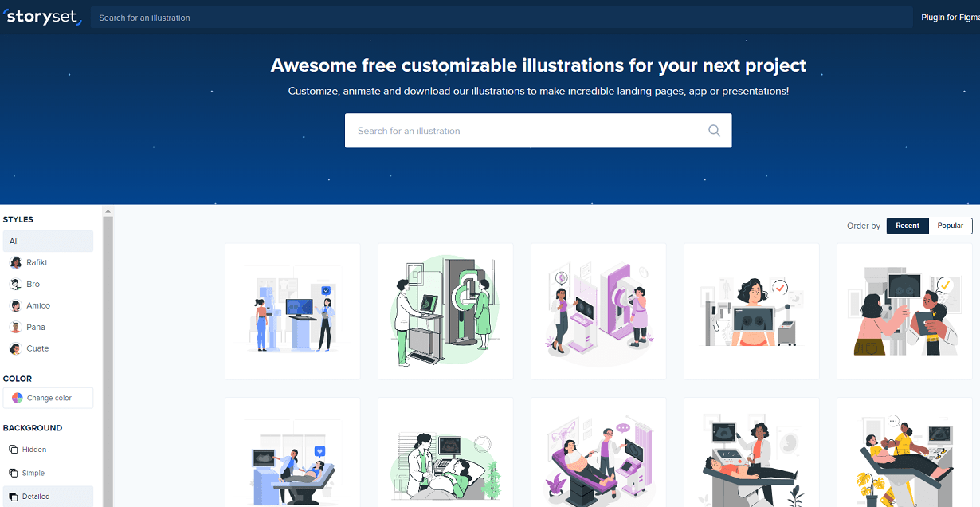Viewport: 980px width, 507px height.
Task: Focus the large hero search box
Action: [x=526, y=131]
